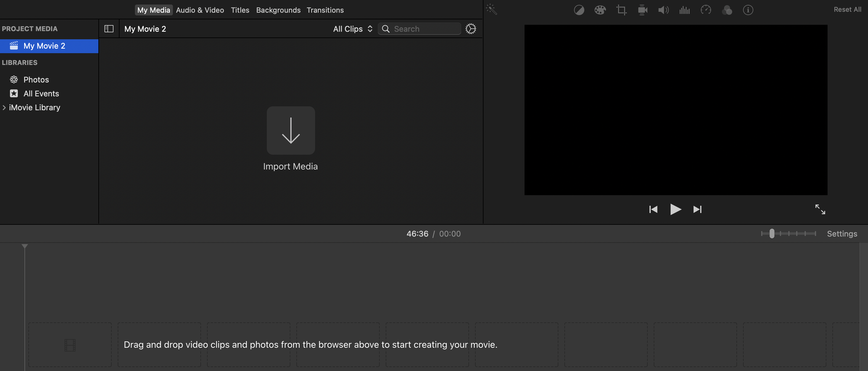Open the Backgrounds tab
The width and height of the screenshot is (868, 371).
click(279, 10)
